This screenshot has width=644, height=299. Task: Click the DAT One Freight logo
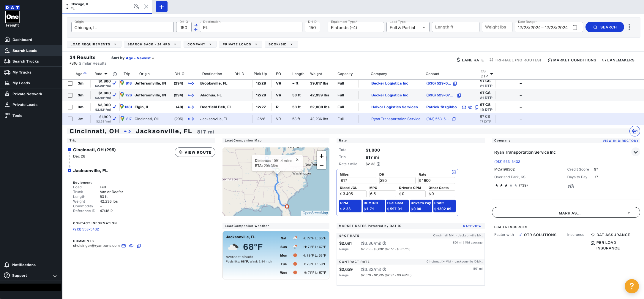[x=12, y=16]
